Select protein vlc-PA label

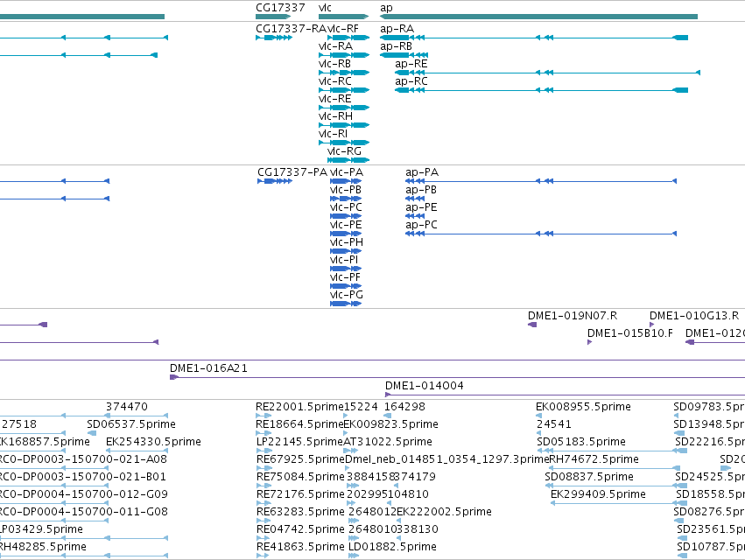point(347,172)
